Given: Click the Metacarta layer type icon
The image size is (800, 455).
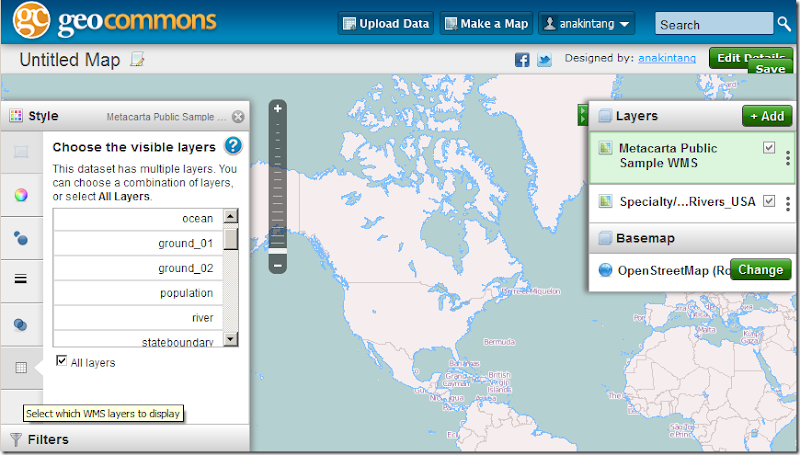Looking at the screenshot, I should 605,148.
